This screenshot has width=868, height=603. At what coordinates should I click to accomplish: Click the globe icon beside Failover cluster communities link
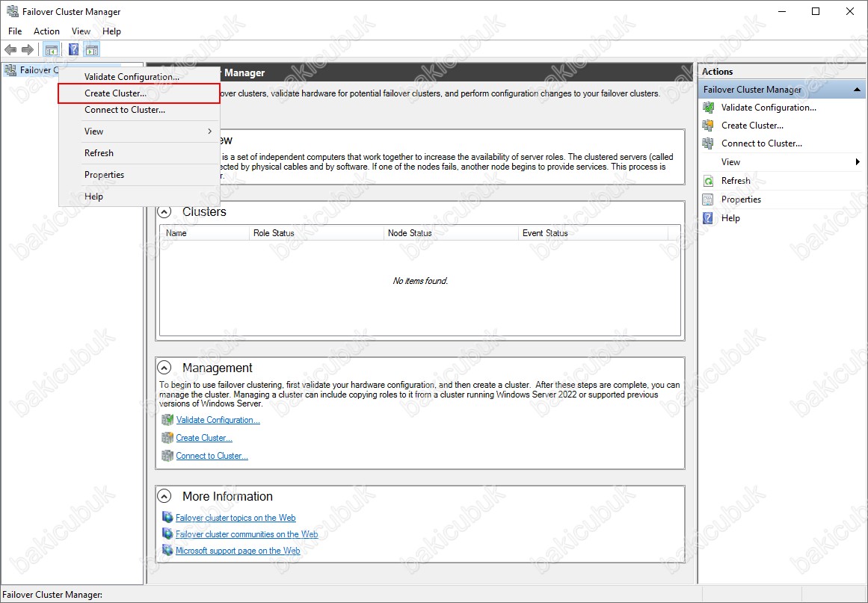point(167,534)
